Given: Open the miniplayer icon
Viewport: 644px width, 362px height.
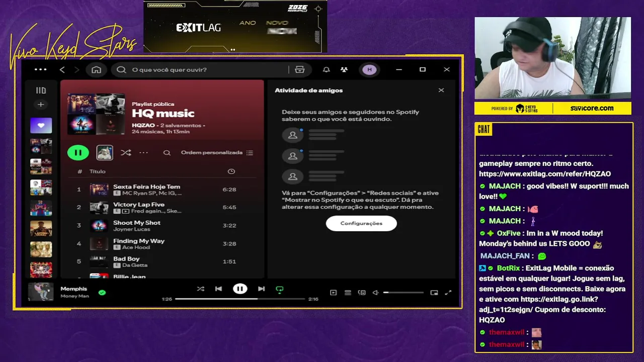Looking at the screenshot, I should pyautogui.click(x=434, y=293).
